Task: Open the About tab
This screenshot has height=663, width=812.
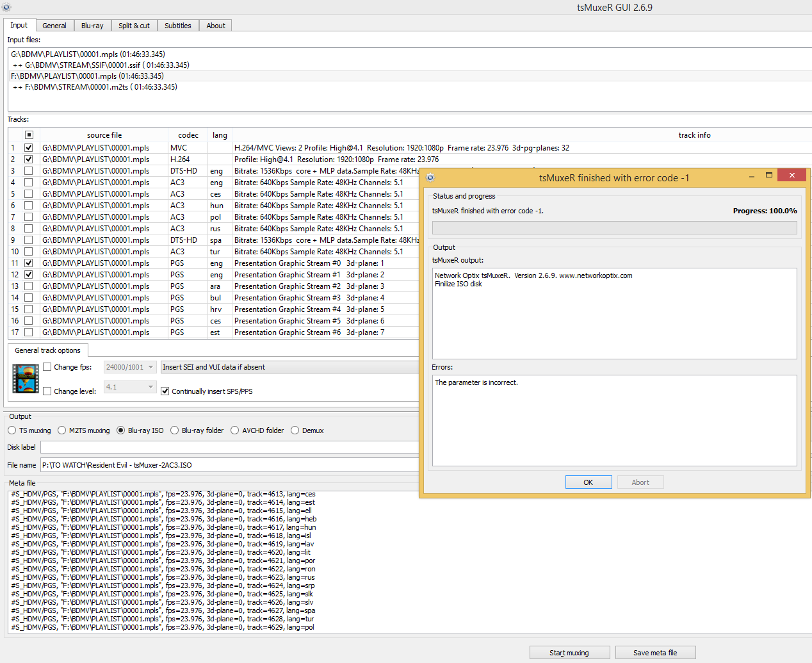Action: (216, 26)
